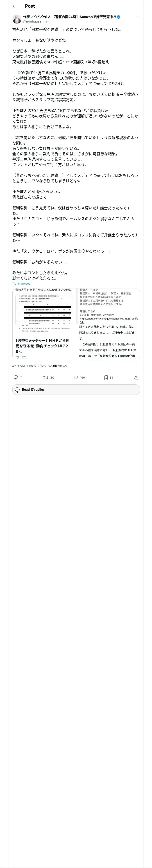The height and width of the screenshot is (868, 152).
Task: Click the blue verified badge icon
Action: 119,17
